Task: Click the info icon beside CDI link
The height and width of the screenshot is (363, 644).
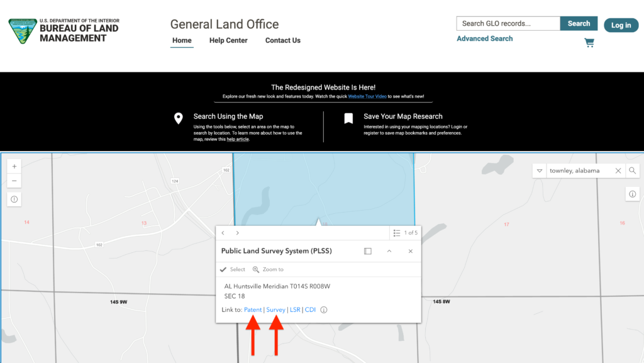Action: coord(324,310)
